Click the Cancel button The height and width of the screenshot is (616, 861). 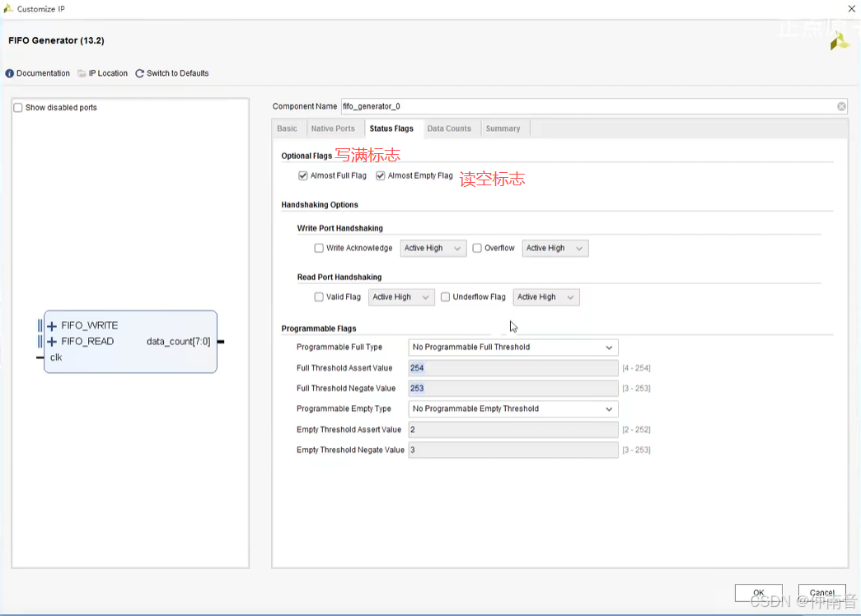(822, 592)
